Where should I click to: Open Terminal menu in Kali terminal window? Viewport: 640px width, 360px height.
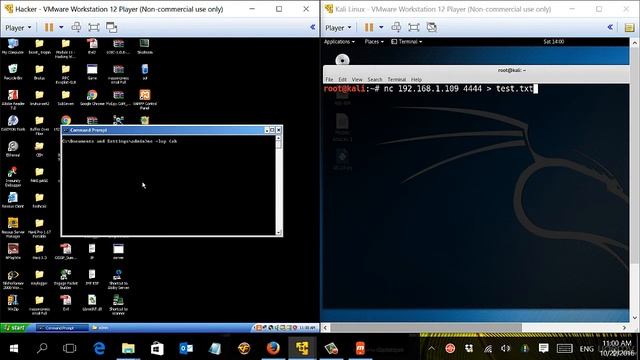click(x=396, y=79)
